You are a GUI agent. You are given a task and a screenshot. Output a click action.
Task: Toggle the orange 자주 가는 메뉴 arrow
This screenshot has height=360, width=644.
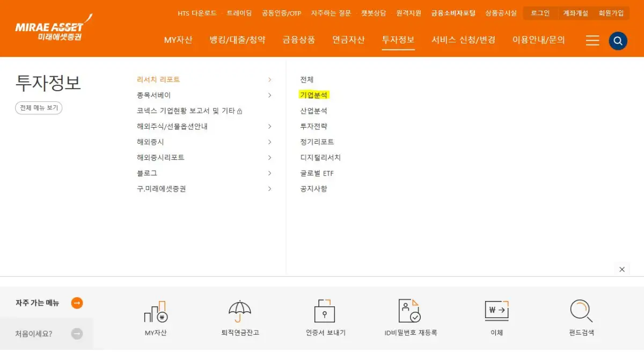pos(77,303)
